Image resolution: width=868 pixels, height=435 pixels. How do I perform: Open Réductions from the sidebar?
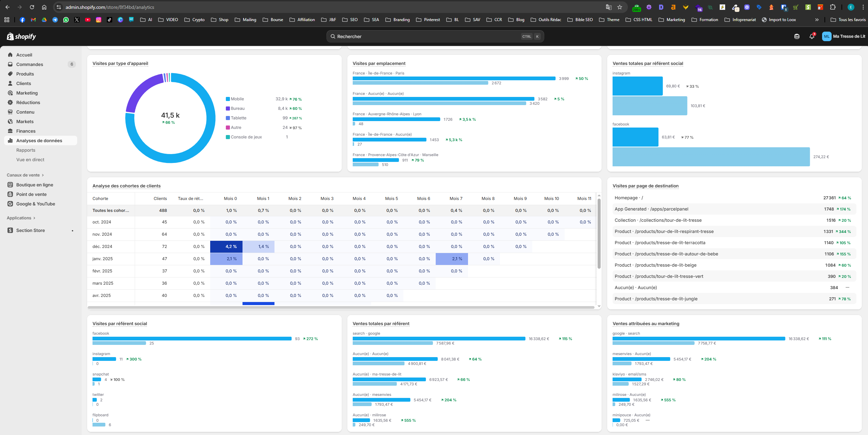(x=28, y=102)
